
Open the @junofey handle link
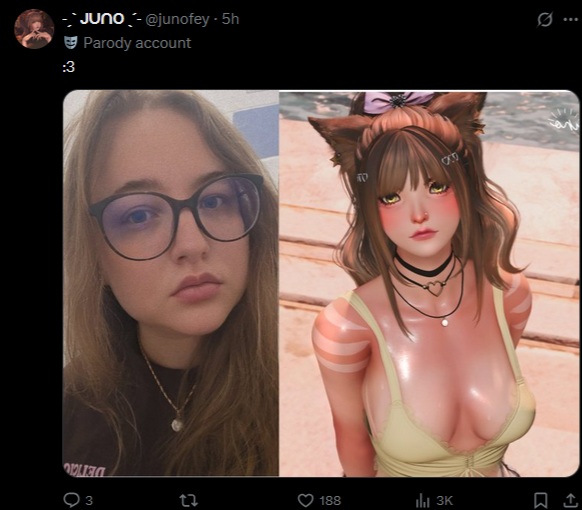click(x=177, y=19)
